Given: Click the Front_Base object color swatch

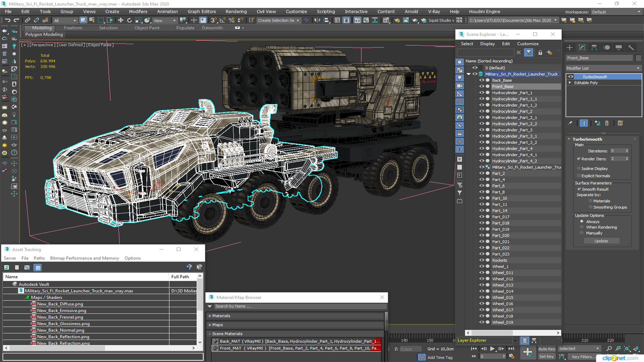Looking at the screenshot, I should point(638,58).
